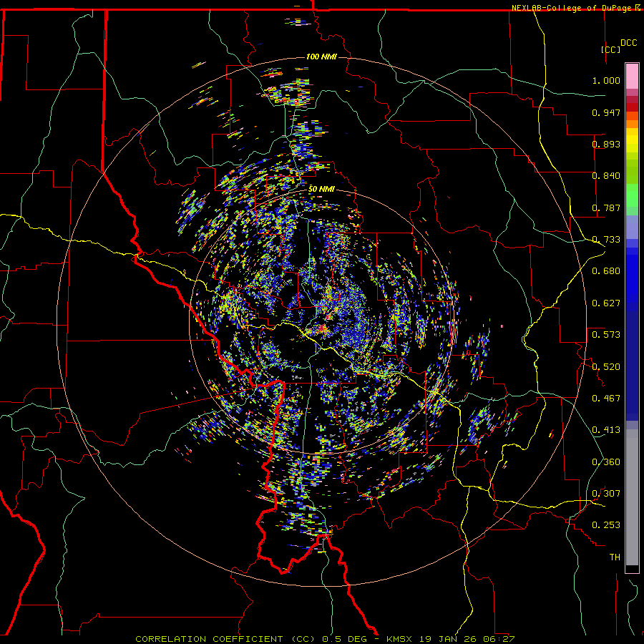Click the 0.680 legend value
This screenshot has width=644, height=644.
point(606,271)
